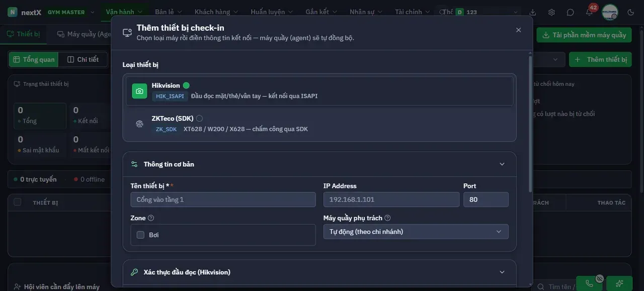This screenshot has height=291, width=644.
Task: Click the 0 offline status filter
Action: 89,179
